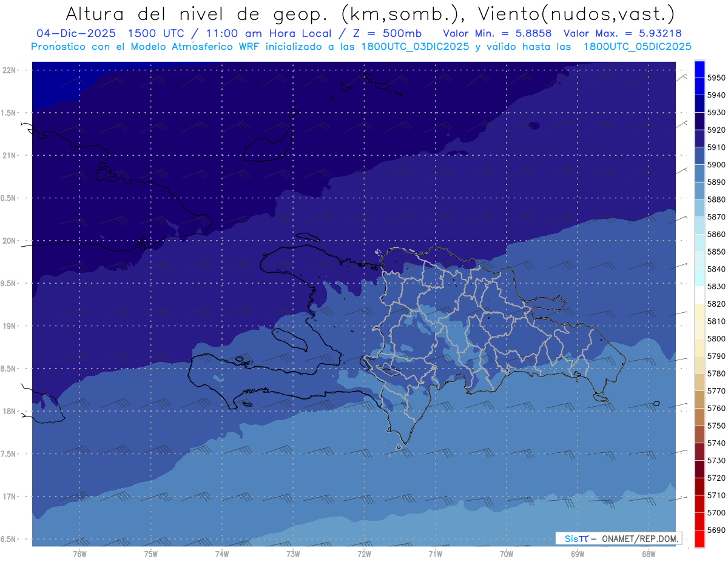Select the 5900 legend value
The height and width of the screenshot is (562, 728).
(x=716, y=165)
